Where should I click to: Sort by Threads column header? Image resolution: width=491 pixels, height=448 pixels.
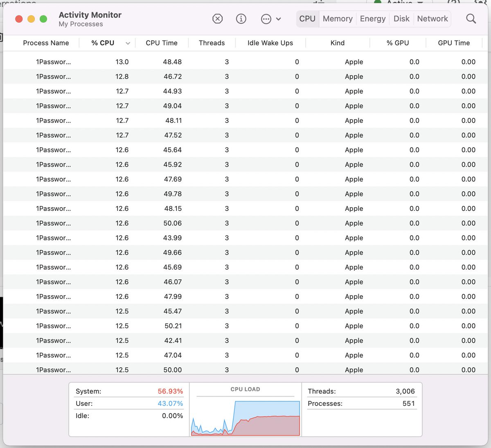[x=212, y=43]
